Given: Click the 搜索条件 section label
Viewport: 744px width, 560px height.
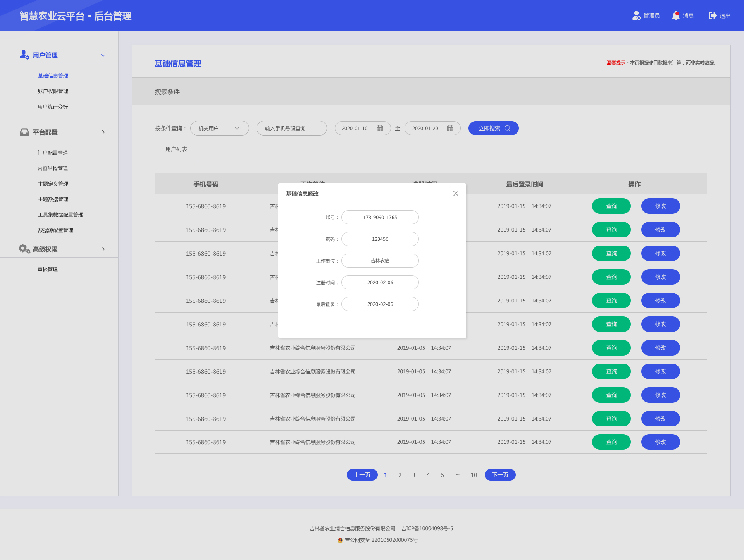Looking at the screenshot, I should pos(167,92).
